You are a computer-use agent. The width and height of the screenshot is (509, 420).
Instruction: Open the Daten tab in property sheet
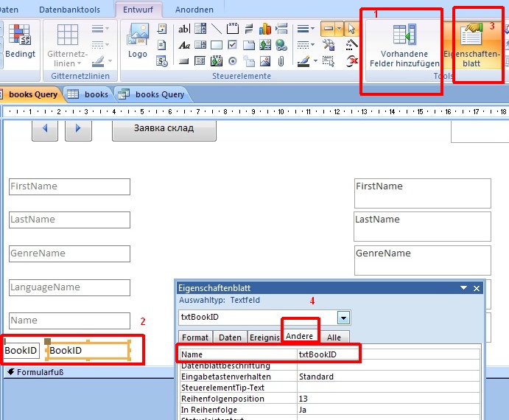230,337
